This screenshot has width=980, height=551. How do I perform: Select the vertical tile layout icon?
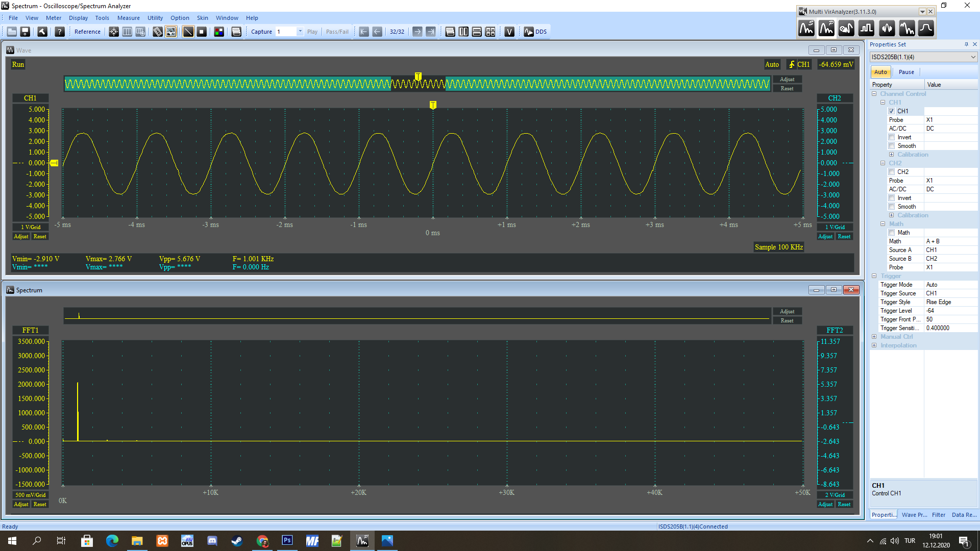tap(463, 32)
